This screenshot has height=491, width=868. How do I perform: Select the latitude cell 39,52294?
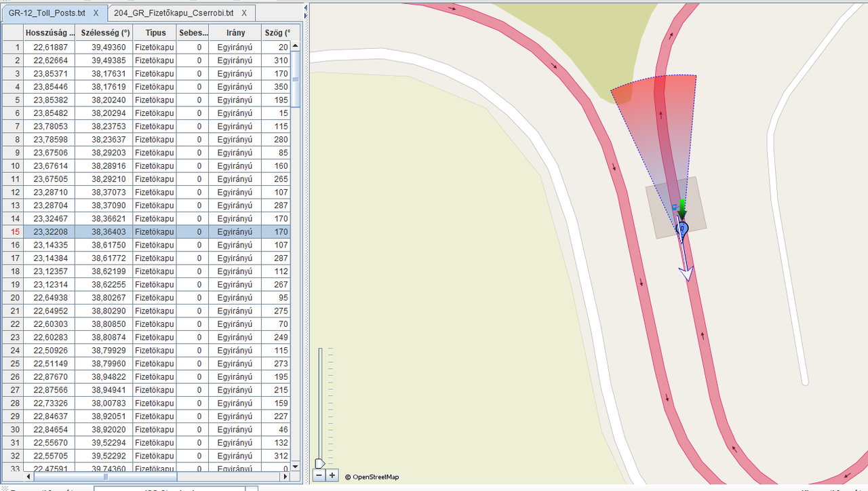(x=103, y=444)
